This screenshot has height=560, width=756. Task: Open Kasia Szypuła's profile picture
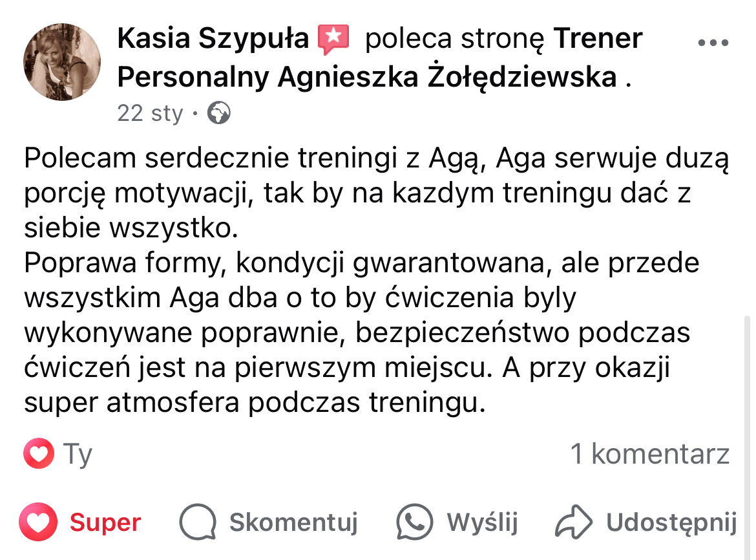click(62, 62)
